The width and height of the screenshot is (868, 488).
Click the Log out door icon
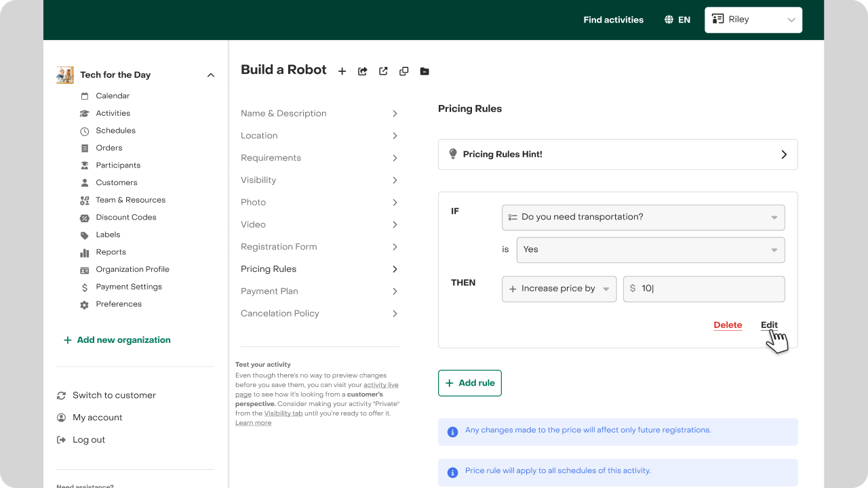pyautogui.click(x=62, y=441)
